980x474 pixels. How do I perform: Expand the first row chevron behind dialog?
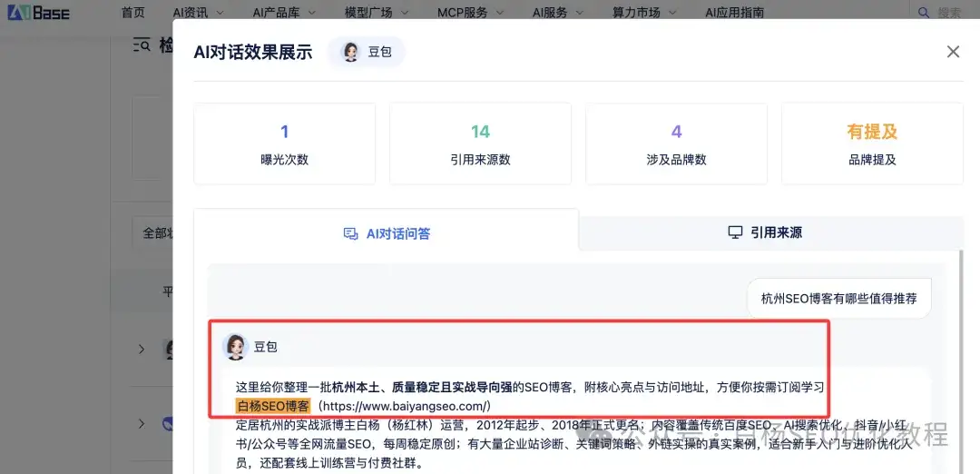point(142,349)
